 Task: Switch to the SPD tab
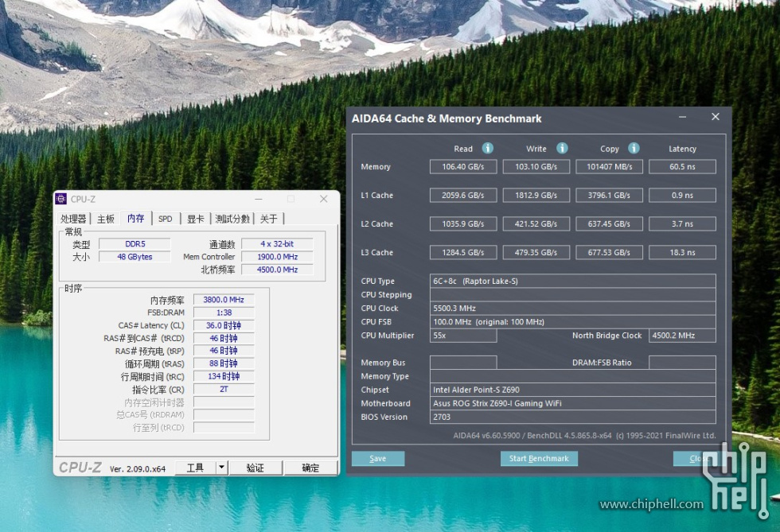tap(166, 219)
